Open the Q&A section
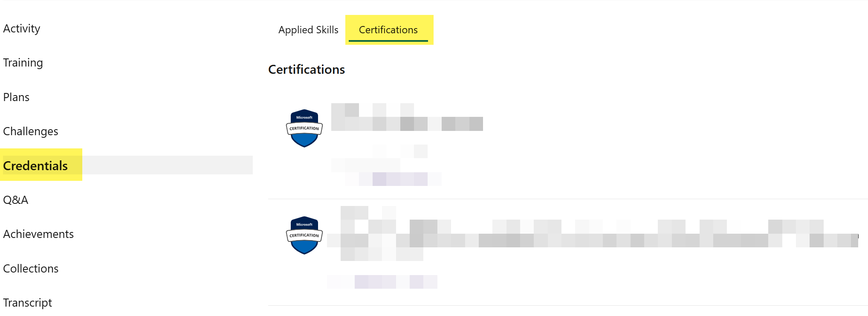 pos(16,200)
